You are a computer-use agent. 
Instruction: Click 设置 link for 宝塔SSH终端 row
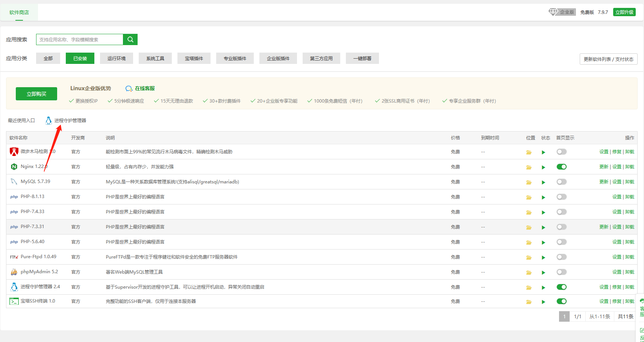tap(604, 301)
